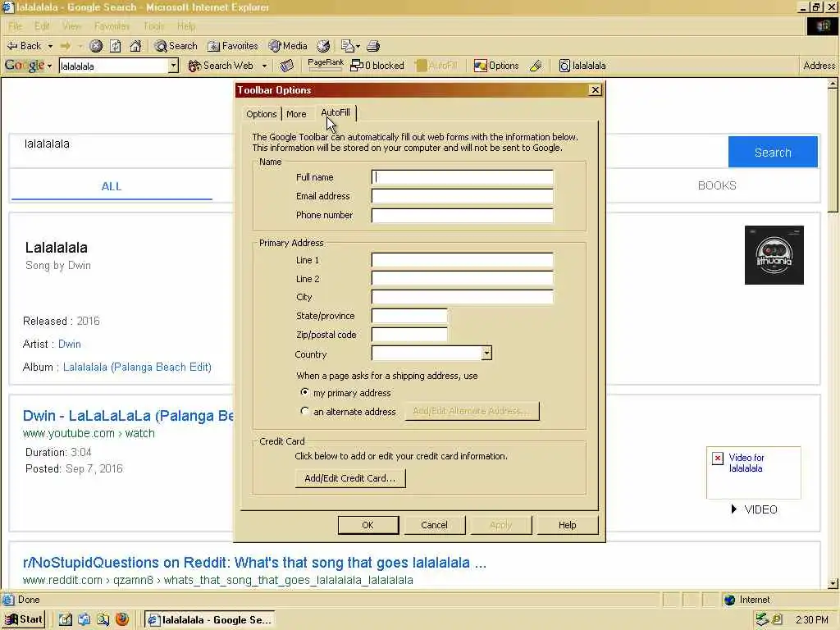The width and height of the screenshot is (840, 630).
Task: Click the page scrollbar down arrow
Action: click(833, 583)
